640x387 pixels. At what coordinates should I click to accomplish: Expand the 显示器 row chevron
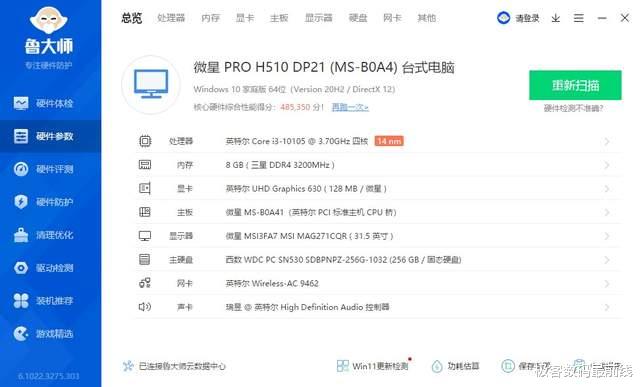pos(607,236)
